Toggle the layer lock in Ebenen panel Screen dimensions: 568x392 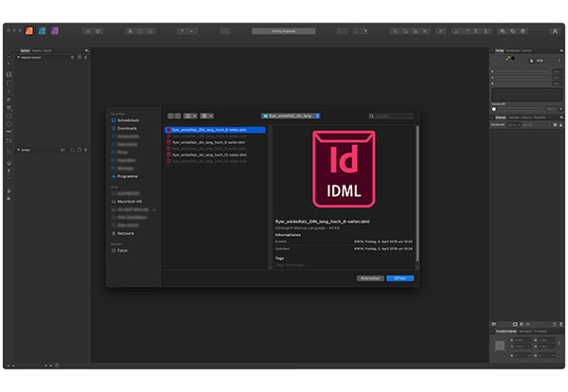click(x=560, y=125)
